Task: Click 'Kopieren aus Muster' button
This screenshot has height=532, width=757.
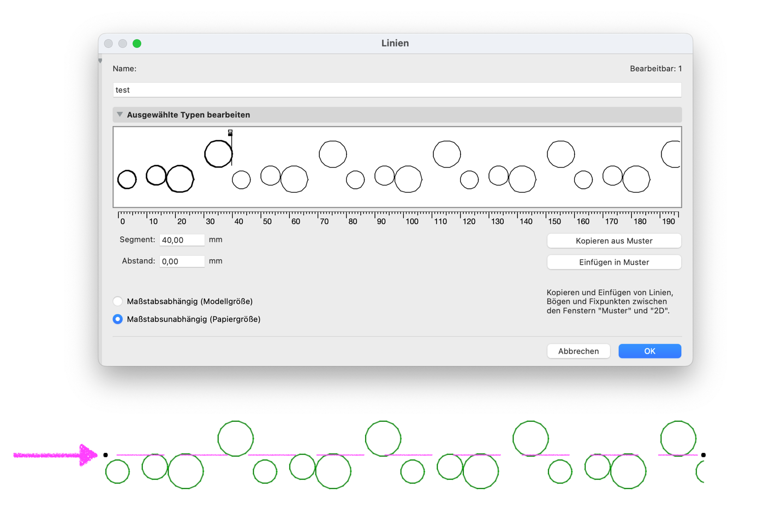Action: (614, 241)
